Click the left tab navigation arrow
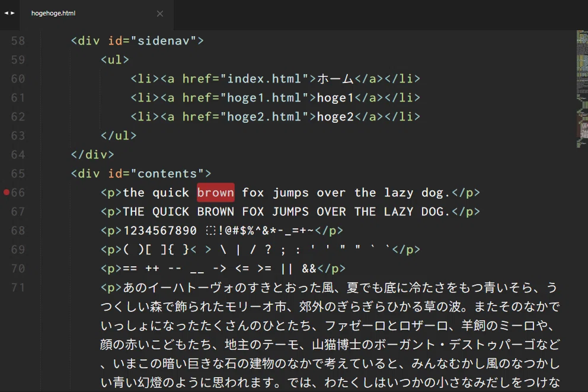 click(7, 13)
